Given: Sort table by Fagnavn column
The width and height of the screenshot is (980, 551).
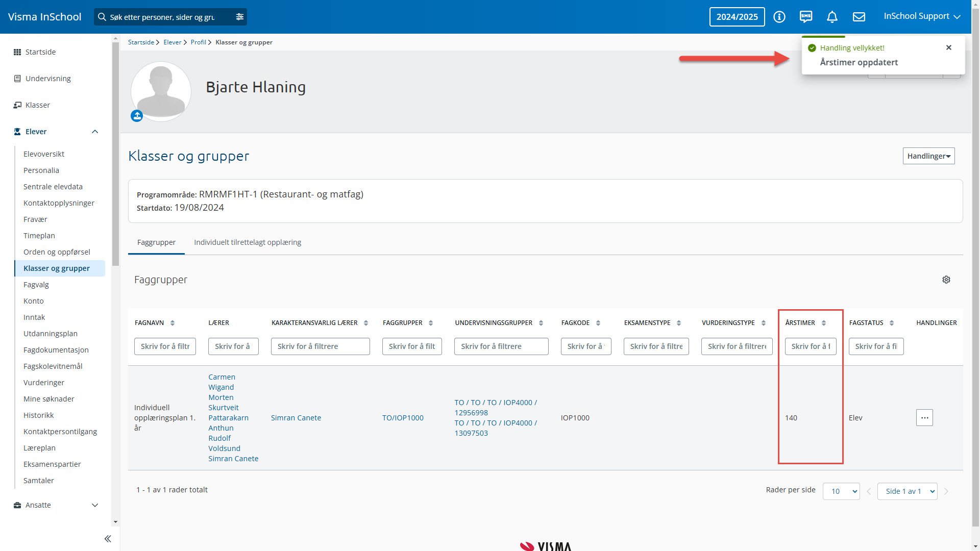Looking at the screenshot, I should [x=173, y=323].
